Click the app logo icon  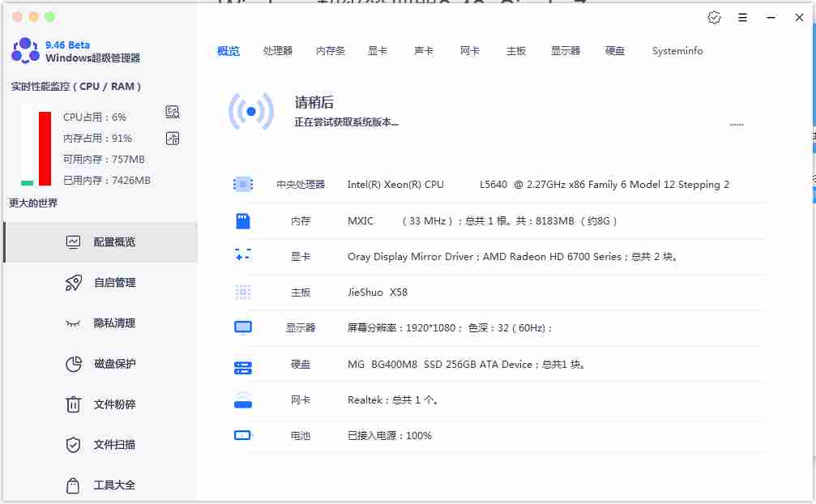pos(25,50)
